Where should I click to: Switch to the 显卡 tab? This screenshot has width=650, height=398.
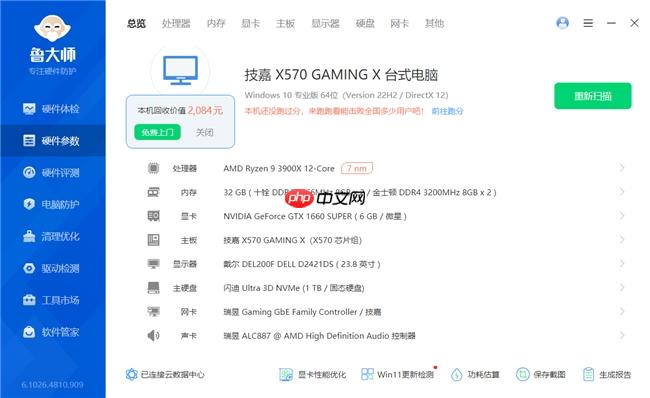[250, 24]
